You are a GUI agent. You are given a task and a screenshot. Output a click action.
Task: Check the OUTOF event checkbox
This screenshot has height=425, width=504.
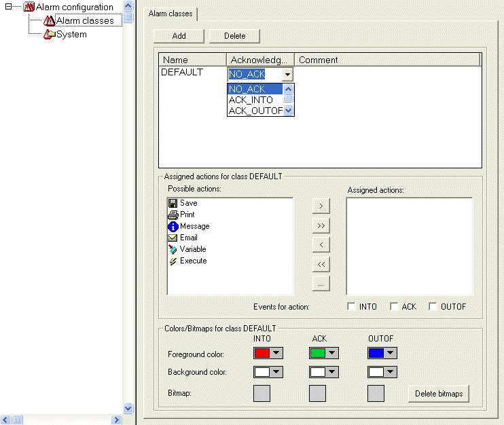click(433, 307)
